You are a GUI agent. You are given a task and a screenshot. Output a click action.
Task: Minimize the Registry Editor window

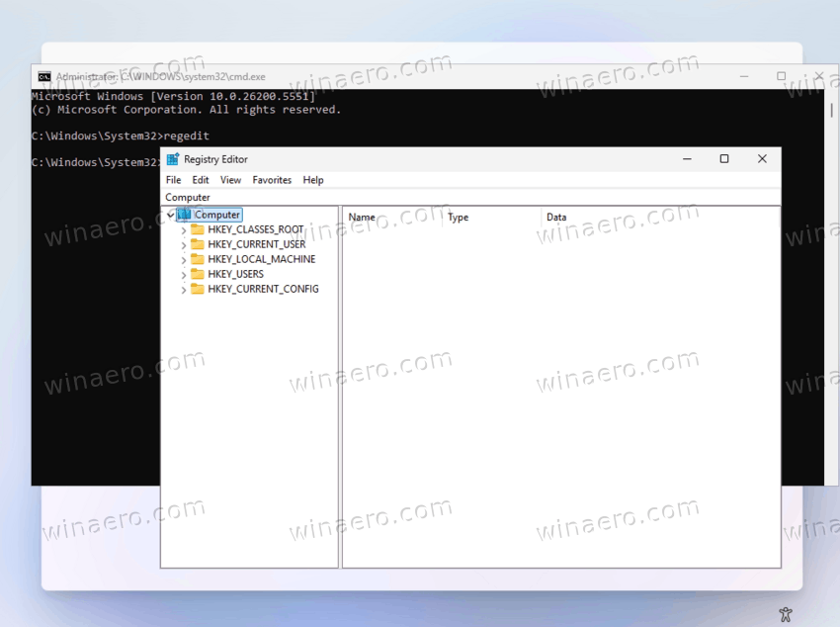687,159
